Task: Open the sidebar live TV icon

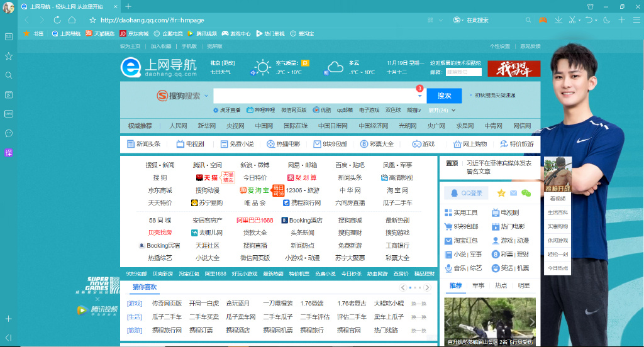Action: [9, 114]
